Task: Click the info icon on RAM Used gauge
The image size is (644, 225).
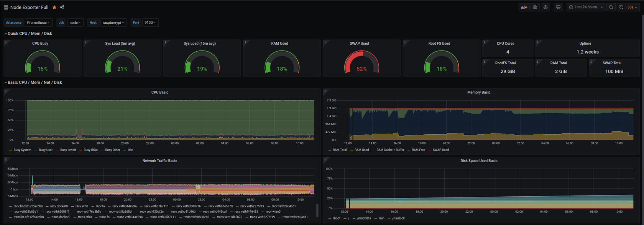Action: click(245, 42)
